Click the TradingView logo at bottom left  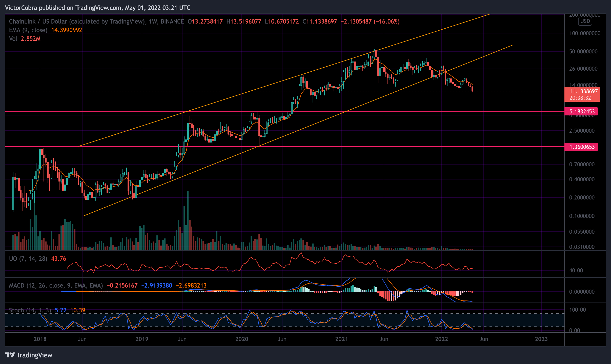29,355
